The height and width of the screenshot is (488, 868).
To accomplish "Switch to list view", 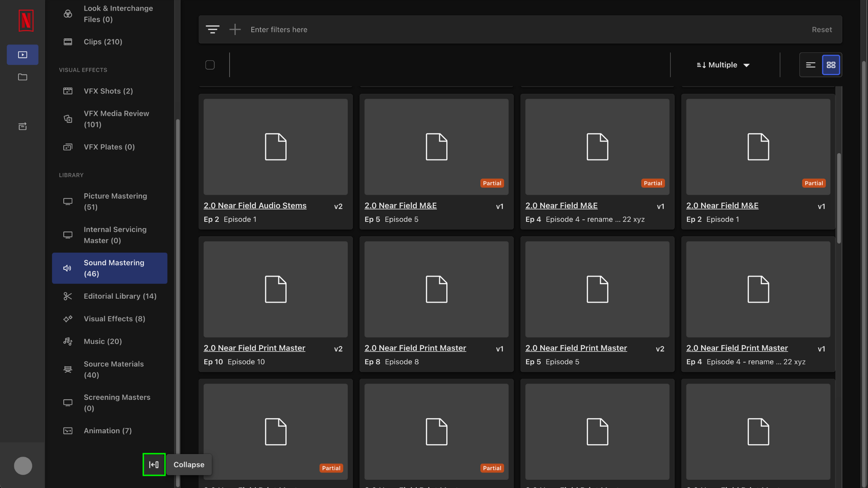I will pos(811,65).
